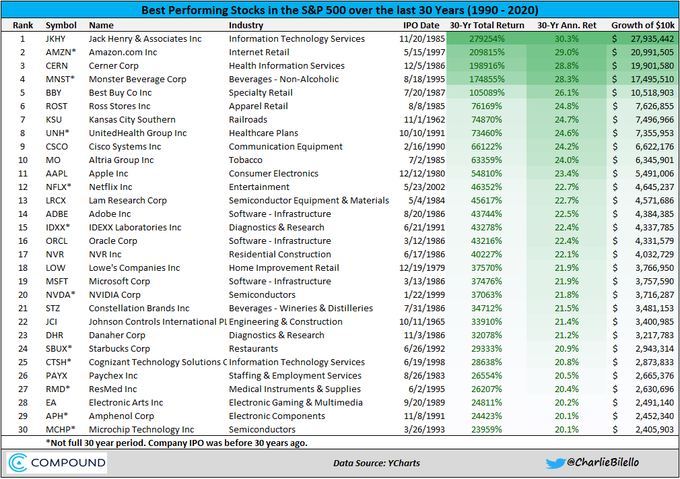The image size is (680, 479).
Task: Select IDEXX Laboratories Inc cell
Action: pos(135,227)
